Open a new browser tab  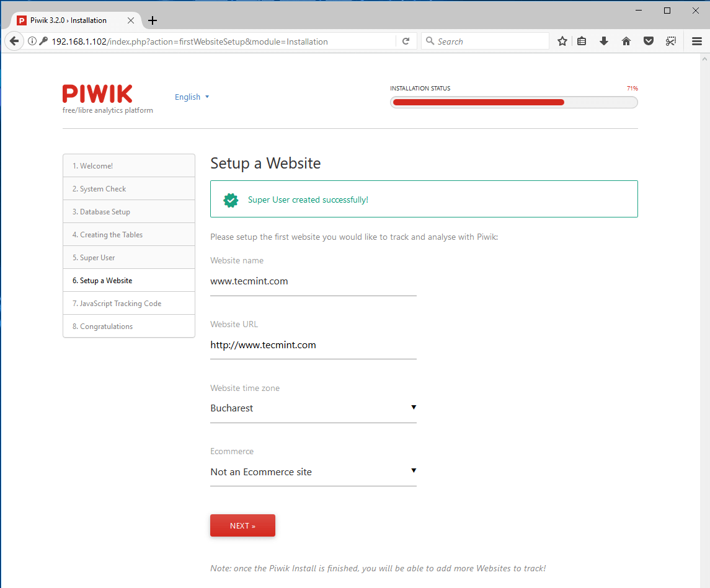pyautogui.click(x=153, y=20)
